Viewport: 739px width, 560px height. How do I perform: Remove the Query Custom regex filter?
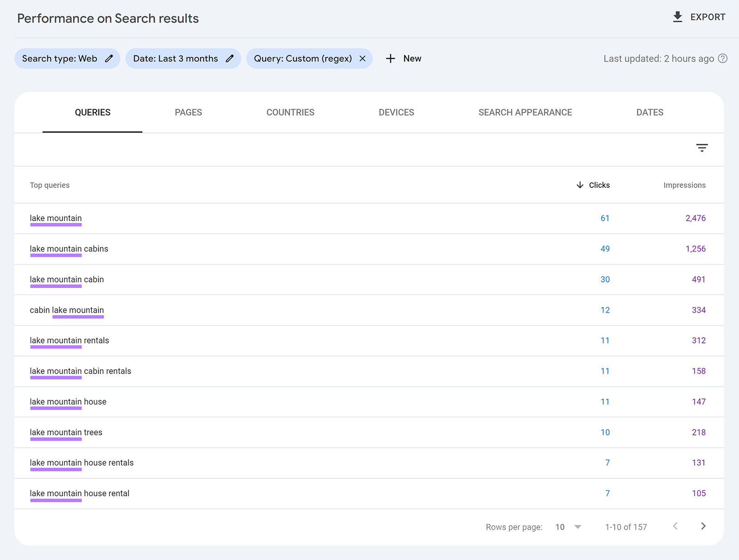[363, 58]
